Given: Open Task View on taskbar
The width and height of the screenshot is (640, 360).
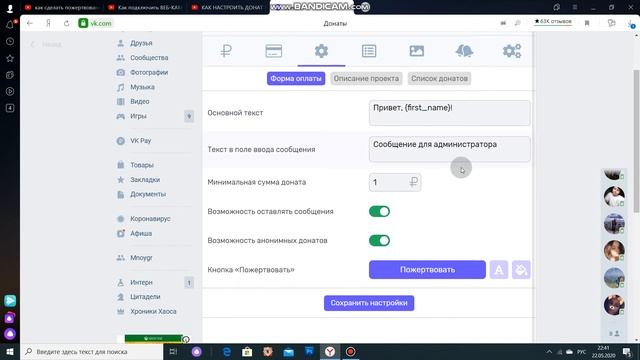Looking at the screenshot, I should 173,351.
